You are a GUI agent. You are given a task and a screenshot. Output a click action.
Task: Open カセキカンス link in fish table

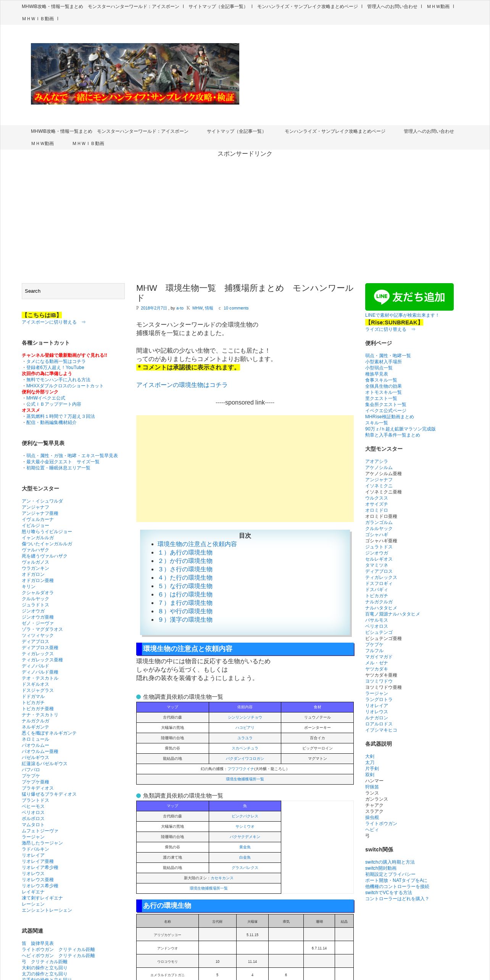point(222,878)
